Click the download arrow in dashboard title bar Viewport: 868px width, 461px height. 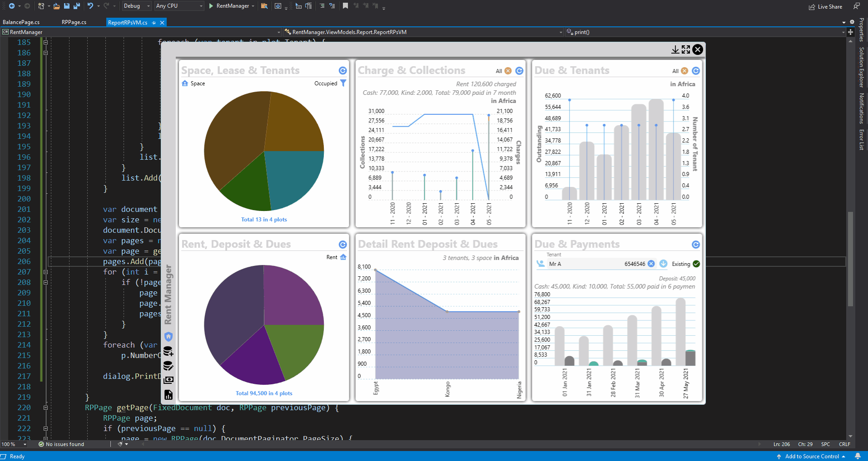click(x=675, y=49)
